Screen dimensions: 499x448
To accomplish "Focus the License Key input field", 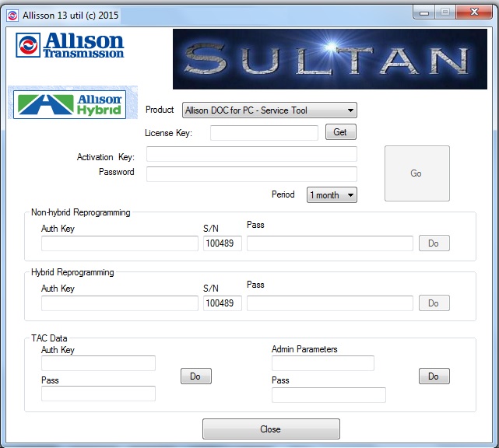I will (x=264, y=132).
